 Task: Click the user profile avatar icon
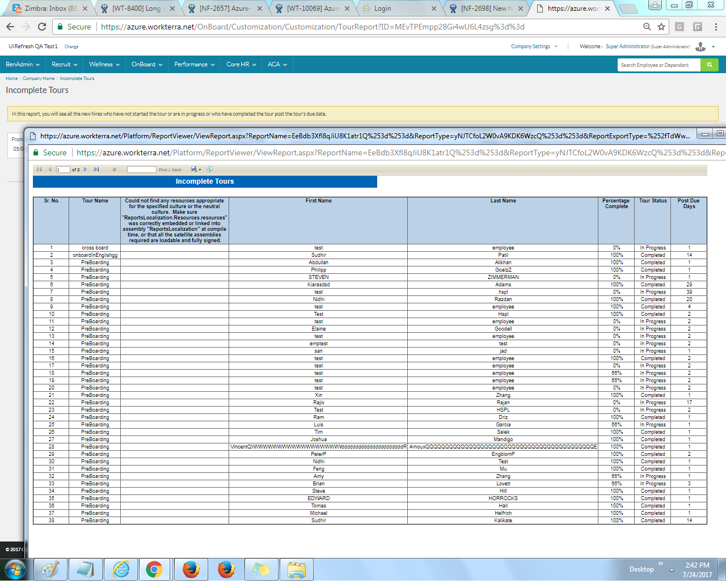701,46
